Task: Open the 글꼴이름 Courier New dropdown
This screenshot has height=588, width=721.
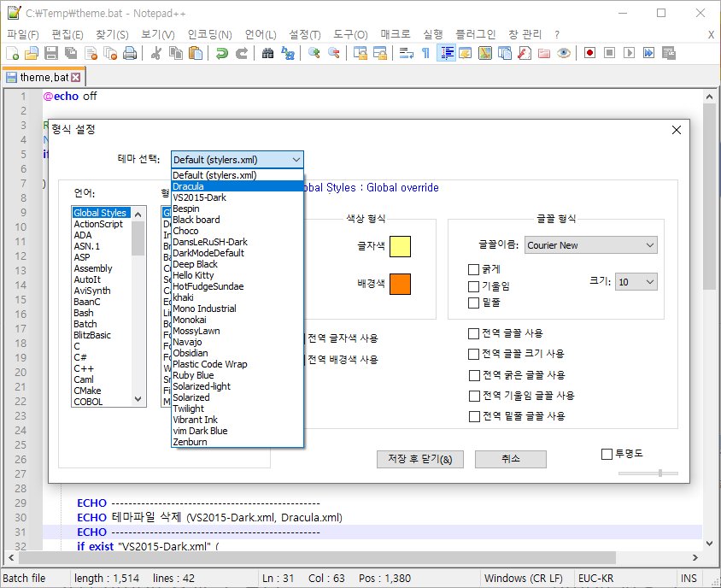Action: coord(591,245)
